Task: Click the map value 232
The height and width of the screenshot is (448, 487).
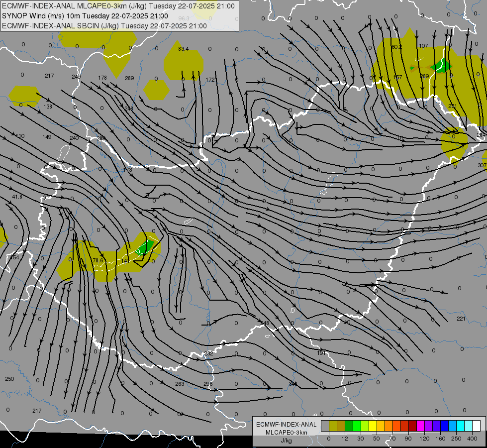Action: [x=209, y=353]
